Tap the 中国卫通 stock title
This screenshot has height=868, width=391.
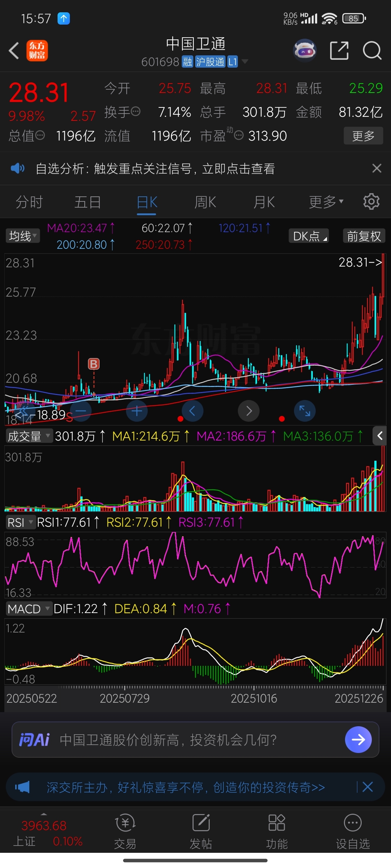[195, 44]
